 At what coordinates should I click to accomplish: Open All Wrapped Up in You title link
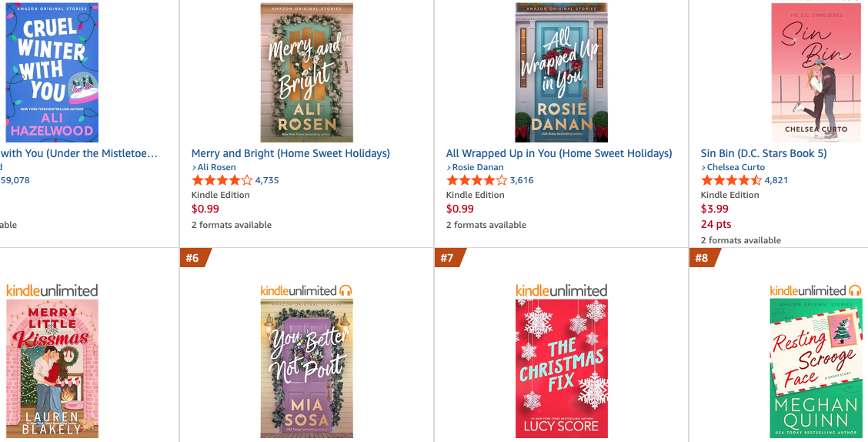[559, 153]
